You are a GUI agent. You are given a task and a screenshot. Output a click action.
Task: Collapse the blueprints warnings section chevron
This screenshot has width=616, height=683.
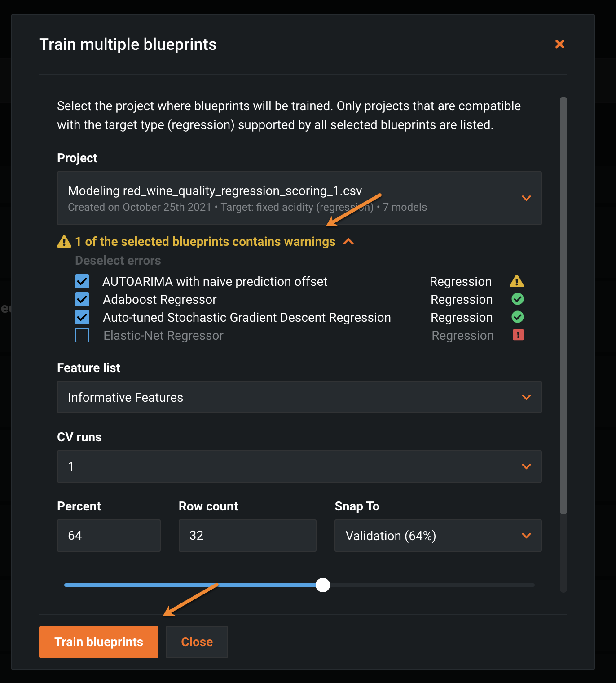click(348, 242)
